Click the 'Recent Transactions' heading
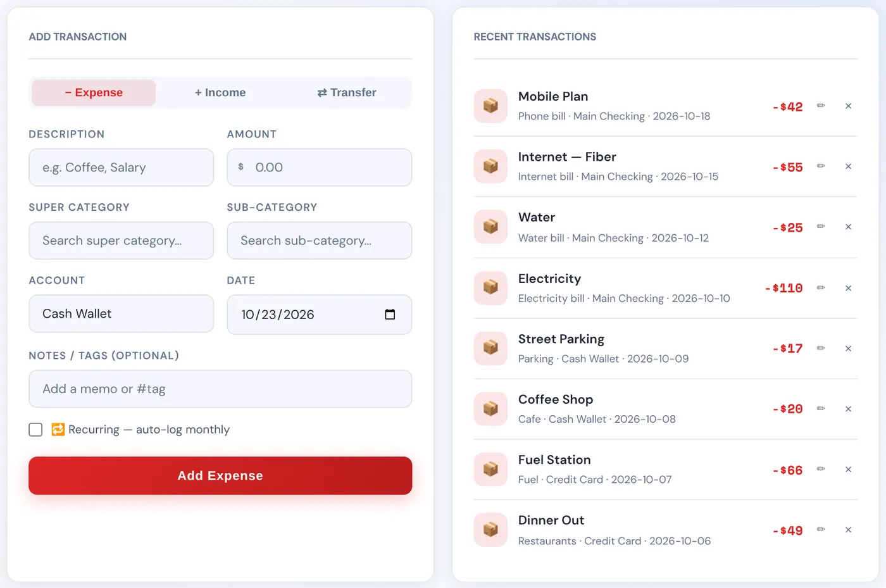886x588 pixels. click(x=535, y=37)
